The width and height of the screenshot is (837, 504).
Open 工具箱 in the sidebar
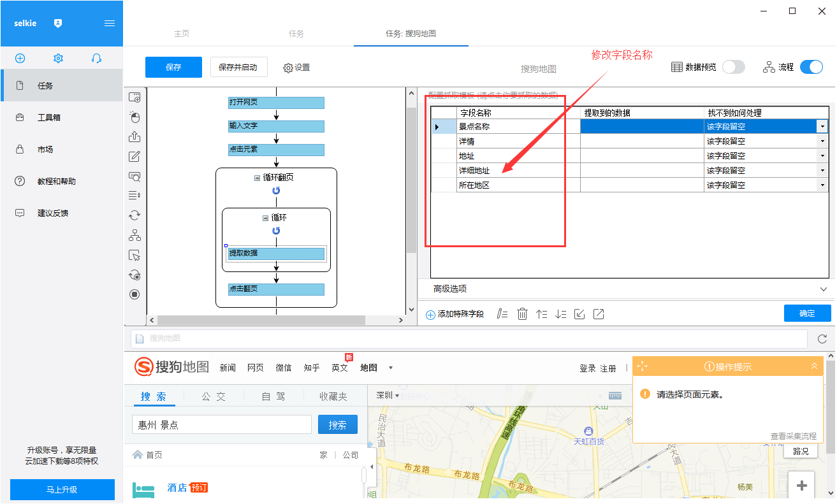(61, 117)
